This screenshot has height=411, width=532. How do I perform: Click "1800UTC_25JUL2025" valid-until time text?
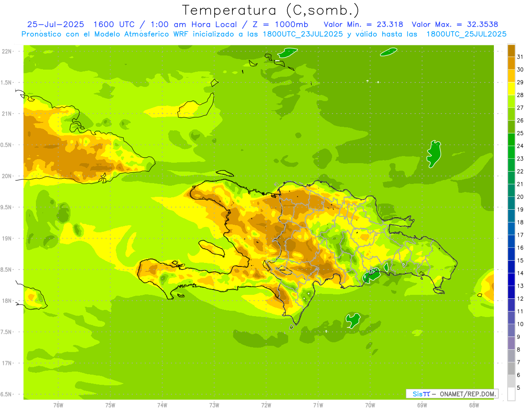tap(466, 34)
